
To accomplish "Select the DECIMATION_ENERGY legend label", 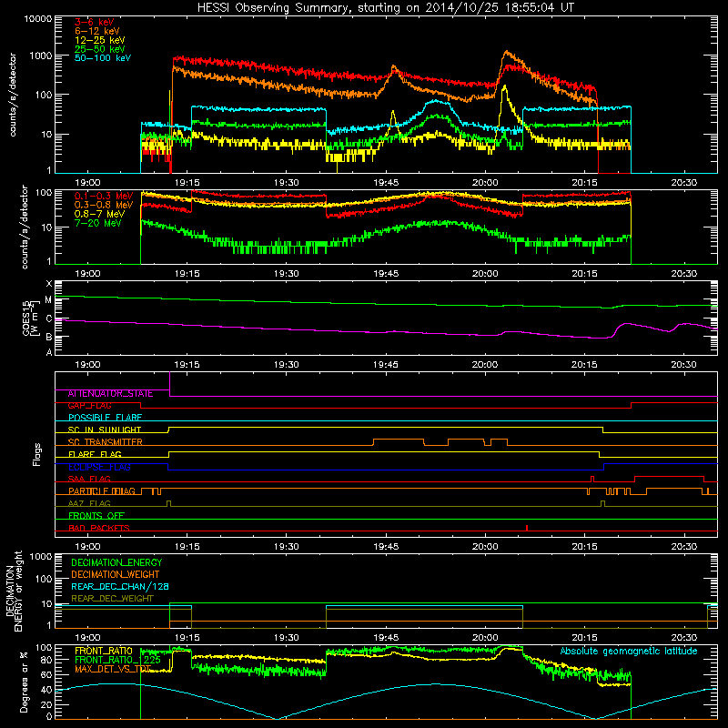I will pos(116,562).
